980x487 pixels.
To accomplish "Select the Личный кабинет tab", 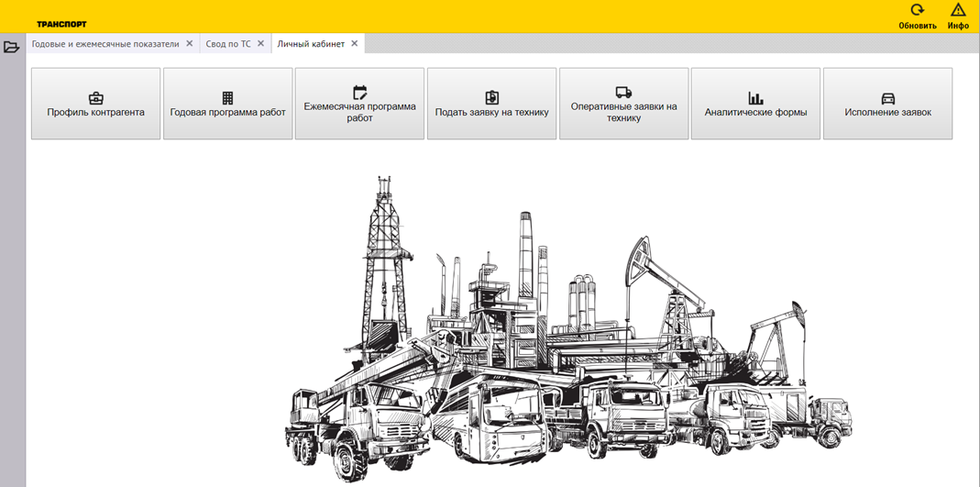I will [x=311, y=44].
